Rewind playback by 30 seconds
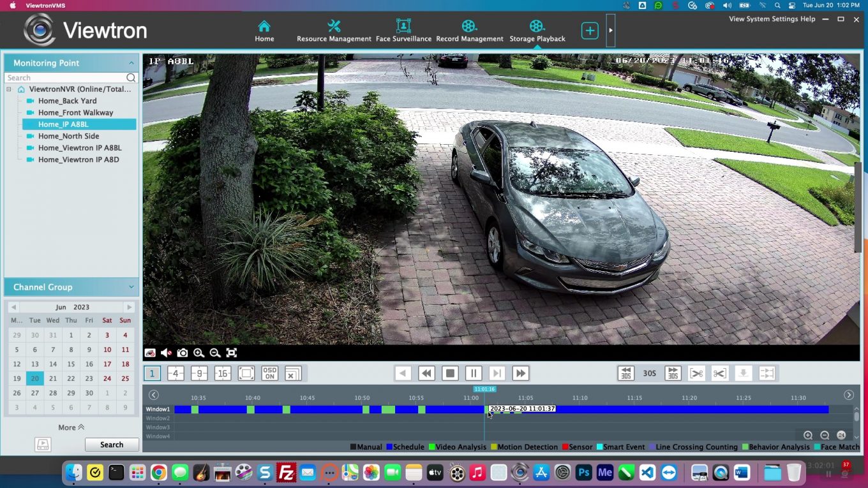 (626, 373)
